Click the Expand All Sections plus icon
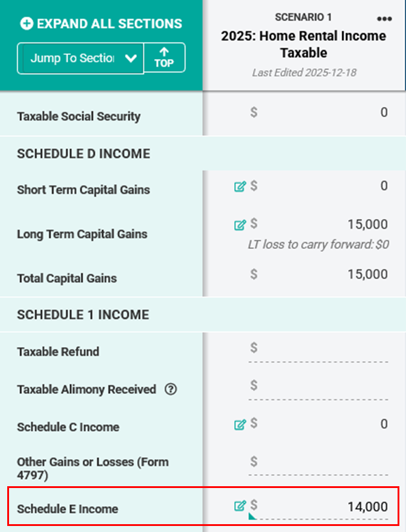Screen dimensions: 406x532 click(27, 24)
